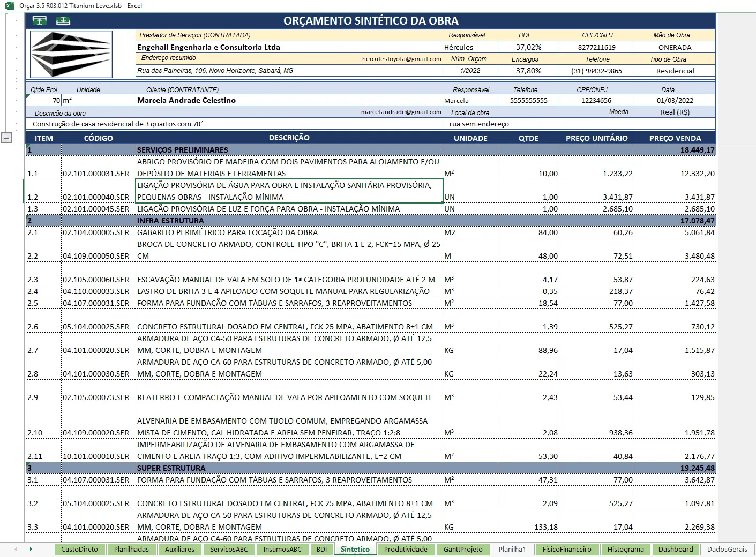Select the Mão de Obra ONERADA cell
Viewport: 756px width, 557px height.
pyautogui.click(x=675, y=47)
